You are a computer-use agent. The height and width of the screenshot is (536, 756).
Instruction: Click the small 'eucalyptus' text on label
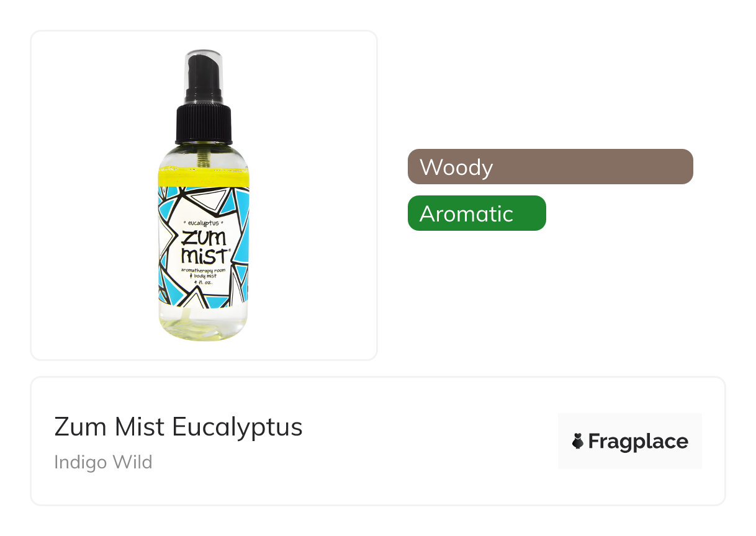pos(204,222)
